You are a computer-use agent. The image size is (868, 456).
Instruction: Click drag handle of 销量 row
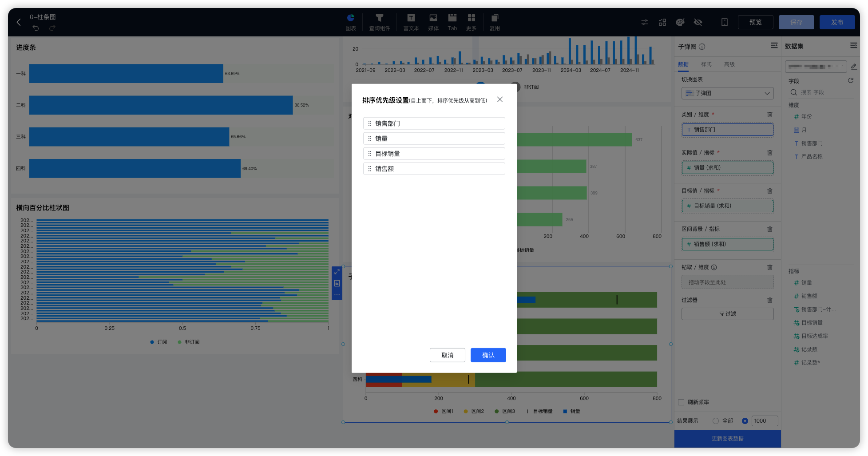(370, 139)
